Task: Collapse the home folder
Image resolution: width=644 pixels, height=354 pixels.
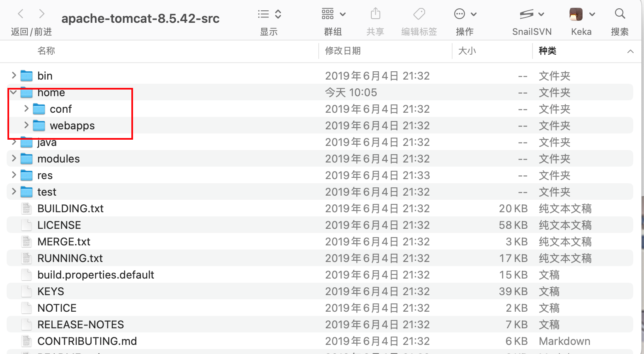Action: point(14,92)
